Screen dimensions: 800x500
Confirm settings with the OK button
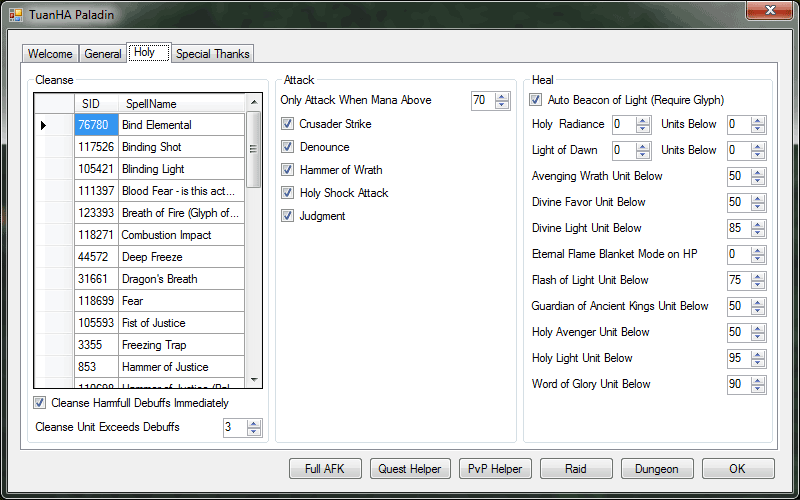pyautogui.click(x=737, y=469)
